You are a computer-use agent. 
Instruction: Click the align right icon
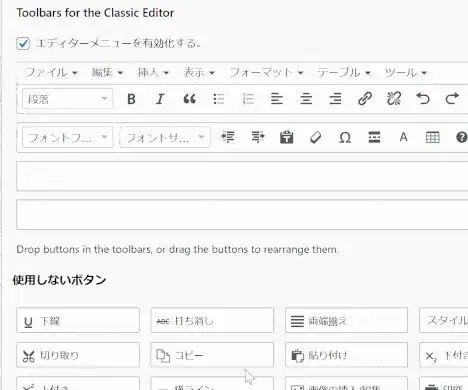tap(335, 99)
